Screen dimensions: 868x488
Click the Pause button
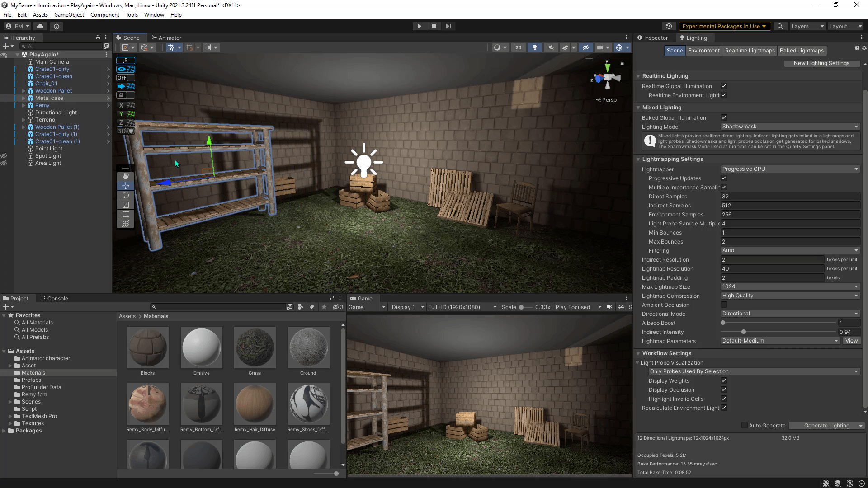[x=434, y=26]
